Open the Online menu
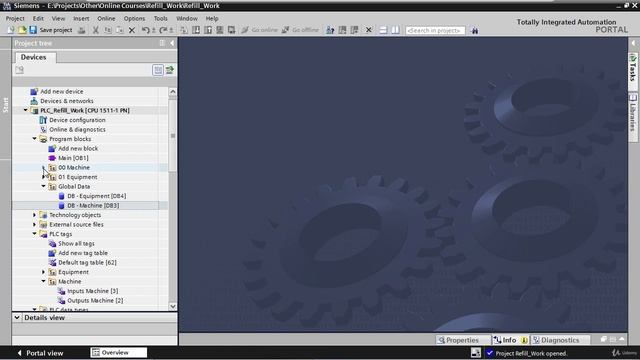Image resolution: width=640 pixels, height=360 pixels. coord(106,18)
